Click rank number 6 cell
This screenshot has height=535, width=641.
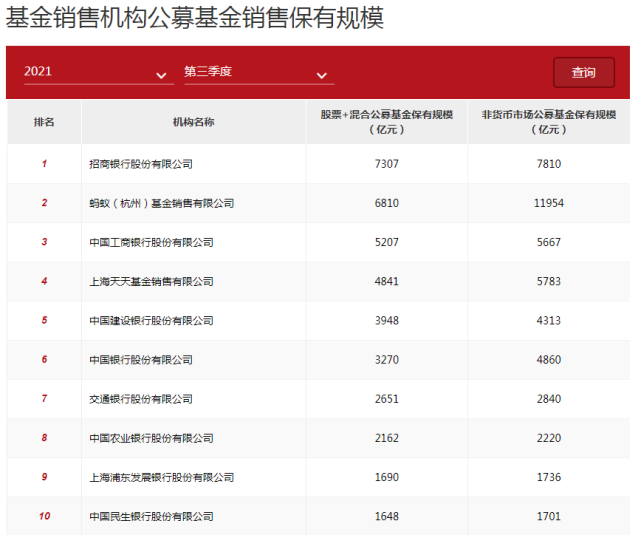coord(44,360)
